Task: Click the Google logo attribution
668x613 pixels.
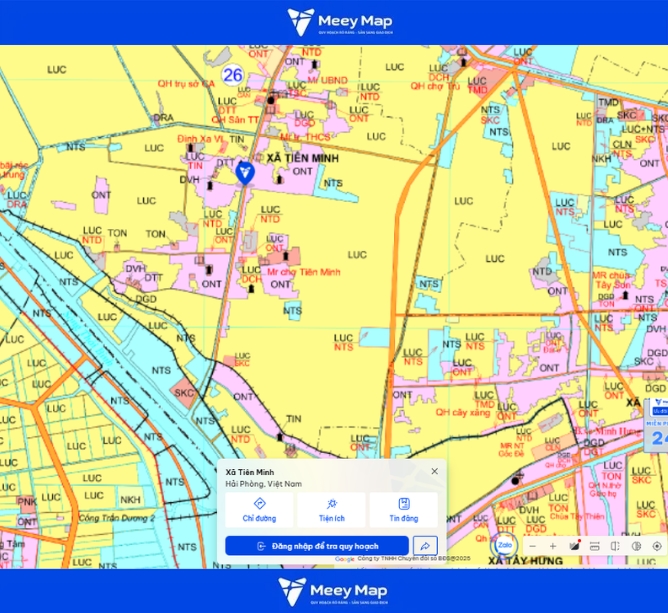Action: click(x=345, y=559)
